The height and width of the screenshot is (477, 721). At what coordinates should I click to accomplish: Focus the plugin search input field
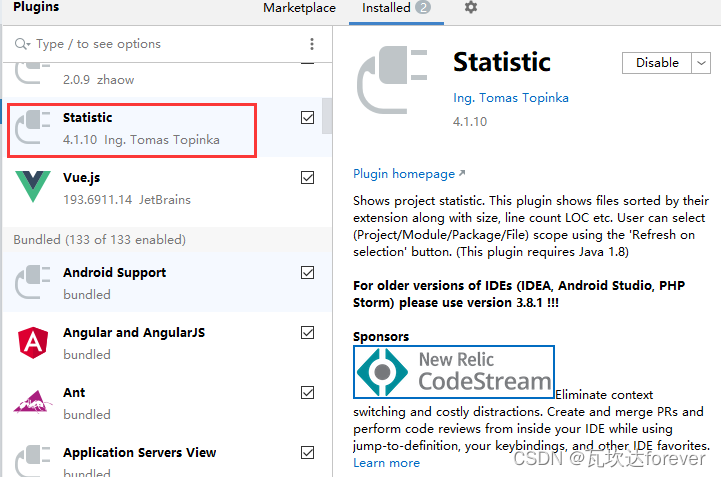(168, 44)
